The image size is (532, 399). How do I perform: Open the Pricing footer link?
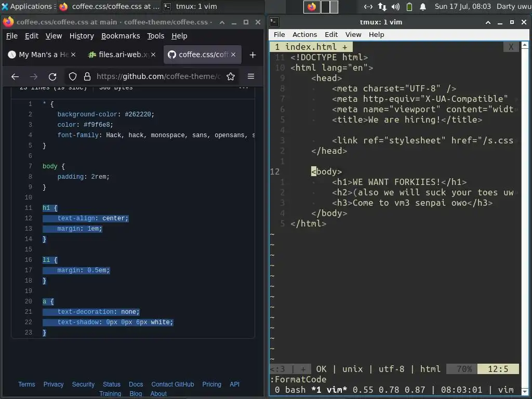coord(212,384)
